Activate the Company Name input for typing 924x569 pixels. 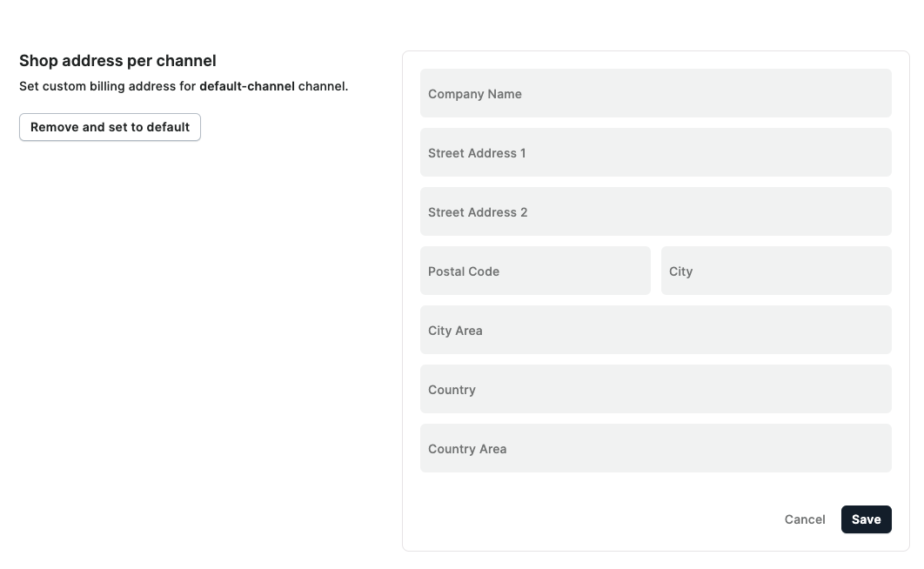(655, 93)
